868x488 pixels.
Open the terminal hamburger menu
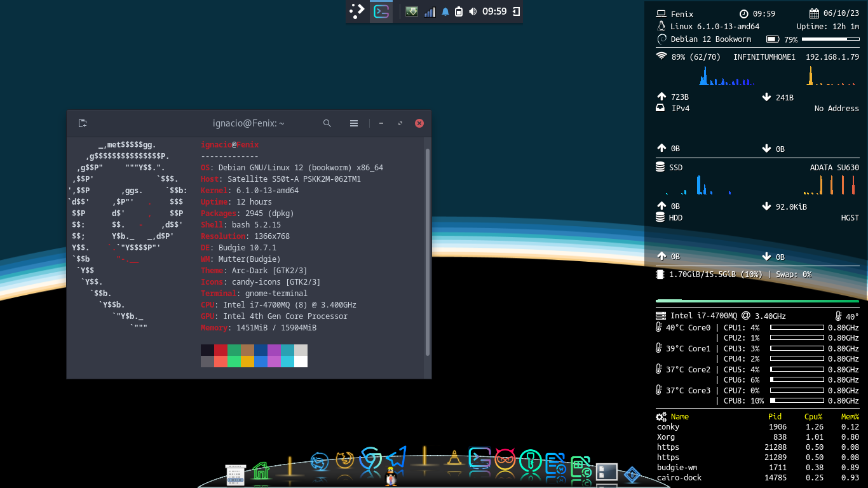(354, 123)
